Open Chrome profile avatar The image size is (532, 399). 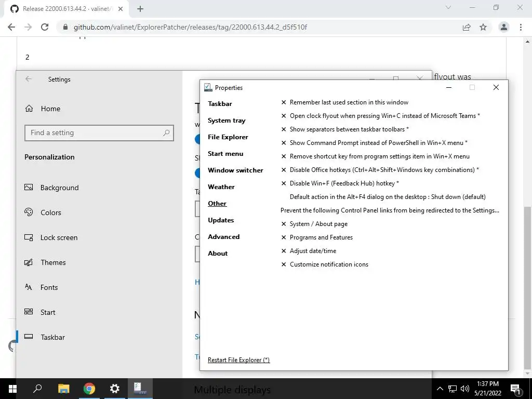[x=504, y=27]
